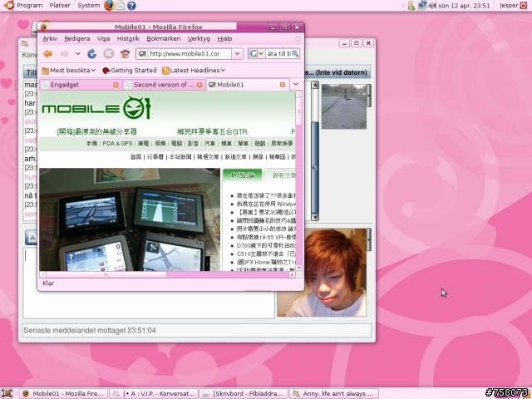Select the Mobile01 tab
The width and height of the screenshot is (532, 399).
tap(248, 85)
